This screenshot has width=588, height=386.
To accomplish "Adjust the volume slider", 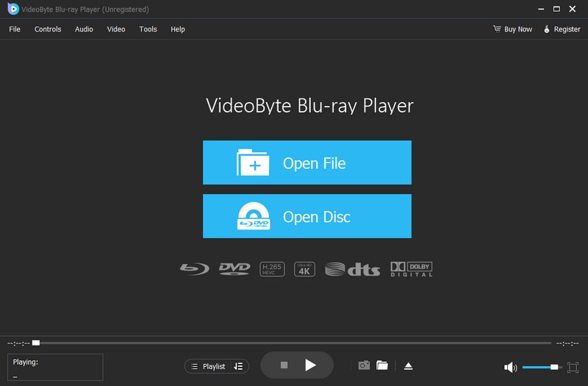I will (542, 367).
